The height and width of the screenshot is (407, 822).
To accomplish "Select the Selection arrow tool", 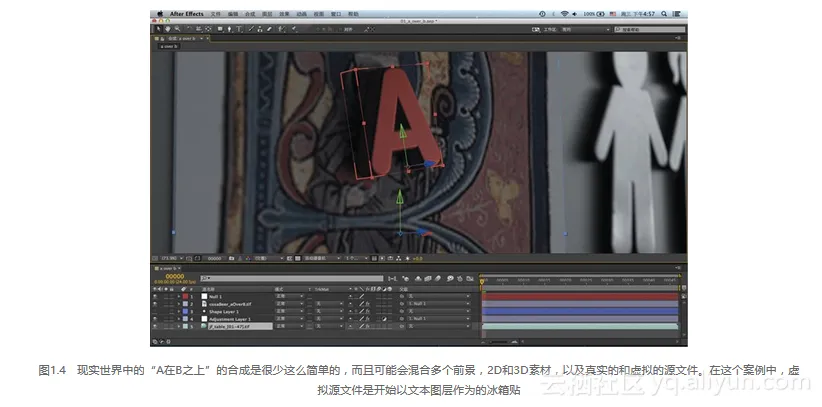I will (158, 29).
